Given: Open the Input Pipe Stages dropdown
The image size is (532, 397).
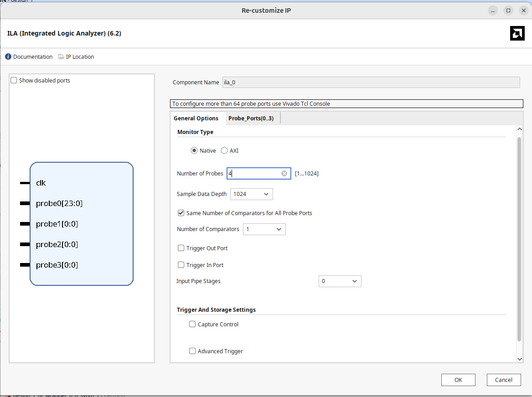Looking at the screenshot, I should pyautogui.click(x=340, y=281).
